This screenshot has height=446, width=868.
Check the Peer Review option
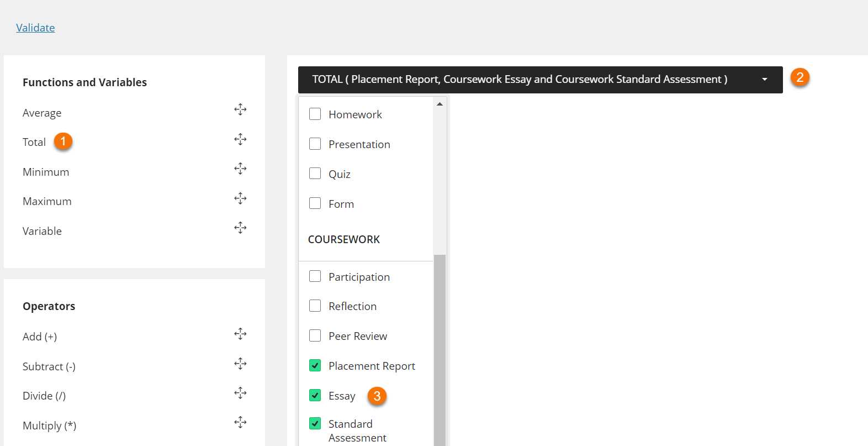[315, 336]
